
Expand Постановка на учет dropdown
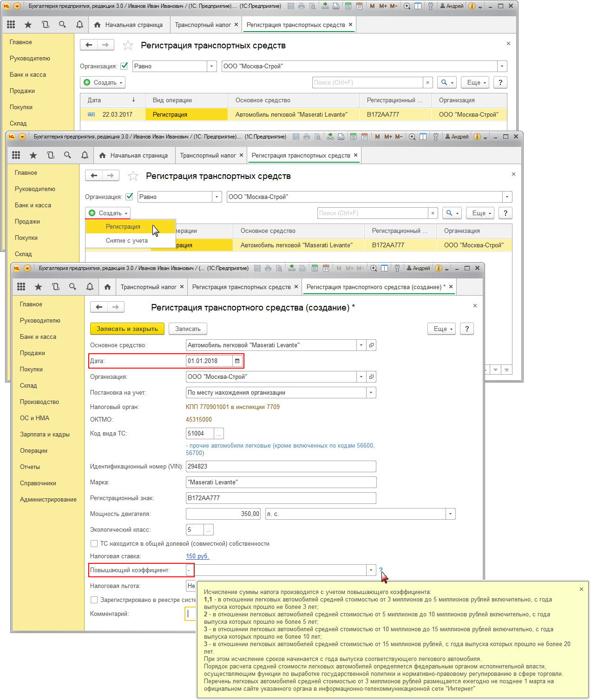pyautogui.click(x=371, y=392)
